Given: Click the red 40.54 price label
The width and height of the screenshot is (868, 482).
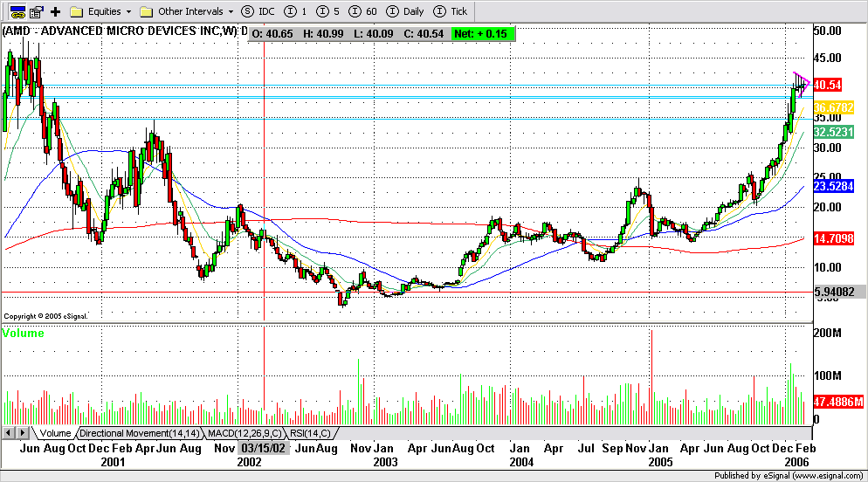Looking at the screenshot, I should (x=828, y=85).
